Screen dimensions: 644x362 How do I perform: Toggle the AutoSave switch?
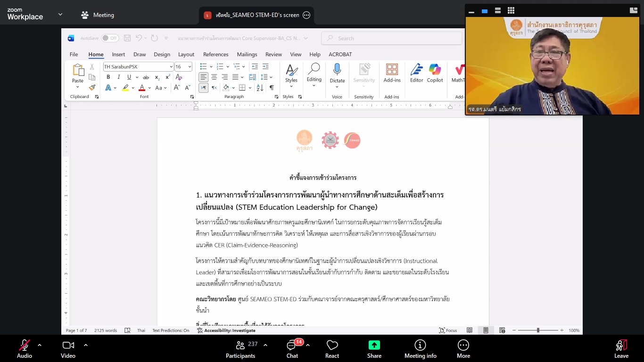click(x=110, y=38)
